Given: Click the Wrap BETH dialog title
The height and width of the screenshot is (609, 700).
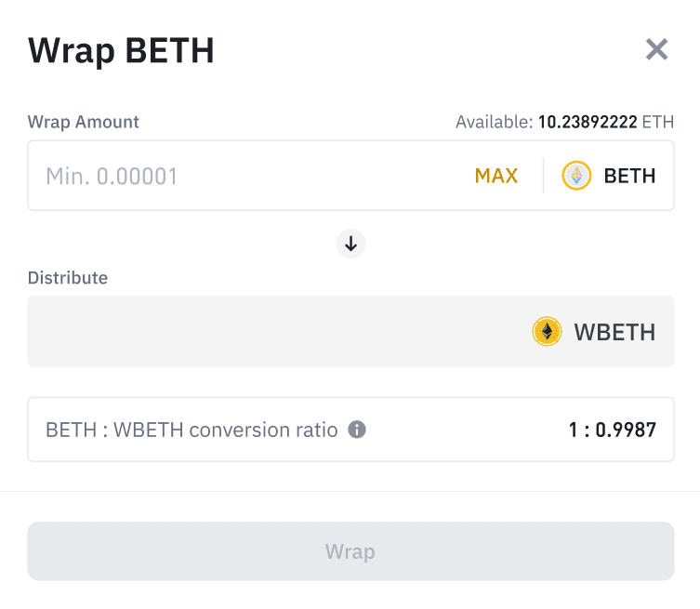Looking at the screenshot, I should coord(122,50).
